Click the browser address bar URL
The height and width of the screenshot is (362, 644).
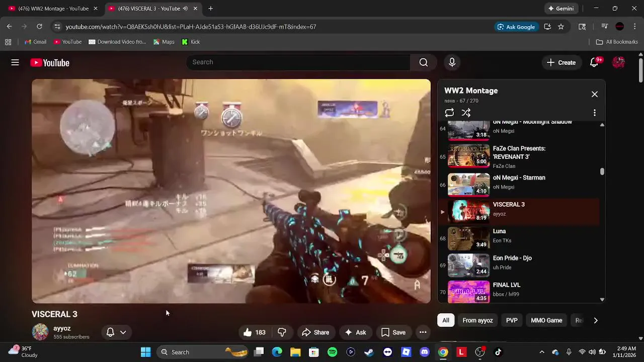coord(191,27)
